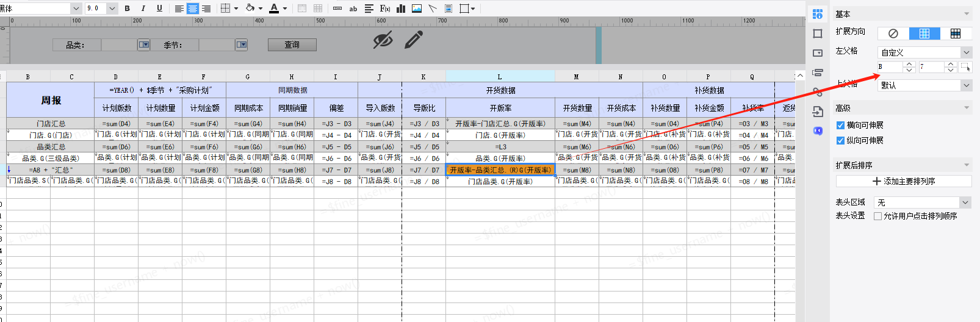Viewport: 980px width, 322px height.
Task: Click the merge cells icon
Action: 302,9
